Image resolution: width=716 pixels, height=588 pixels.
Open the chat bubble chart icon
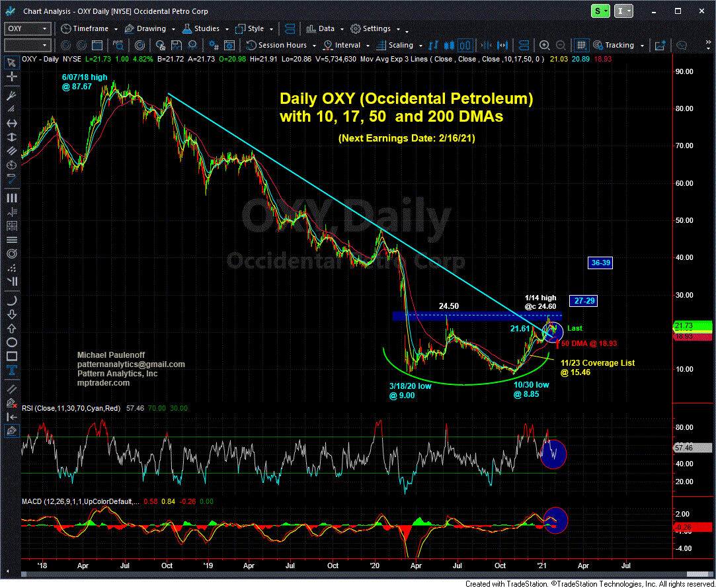682,45
